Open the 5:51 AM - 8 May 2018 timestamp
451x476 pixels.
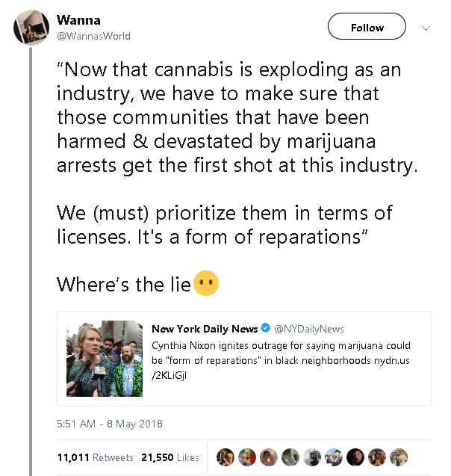click(x=110, y=424)
